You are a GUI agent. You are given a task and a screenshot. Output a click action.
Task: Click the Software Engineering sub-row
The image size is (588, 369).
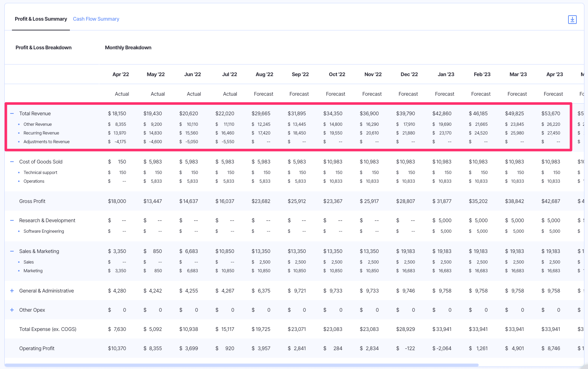tap(43, 231)
